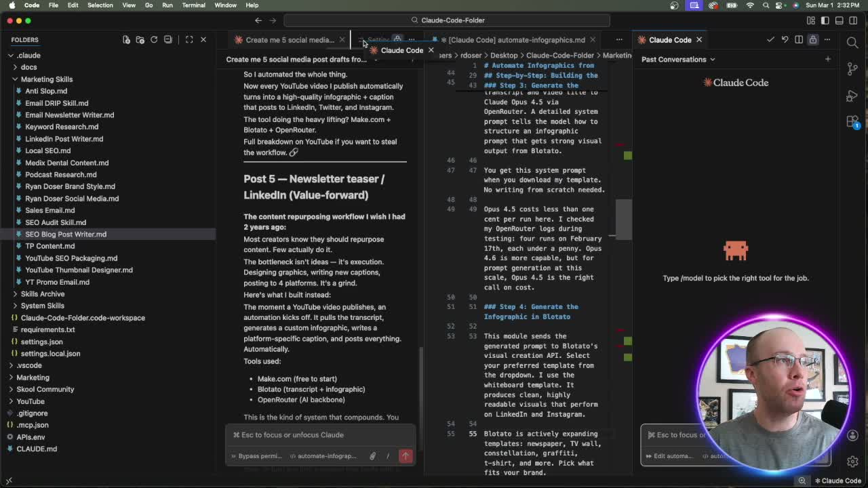Click the checkmark accept icon

click(770, 39)
